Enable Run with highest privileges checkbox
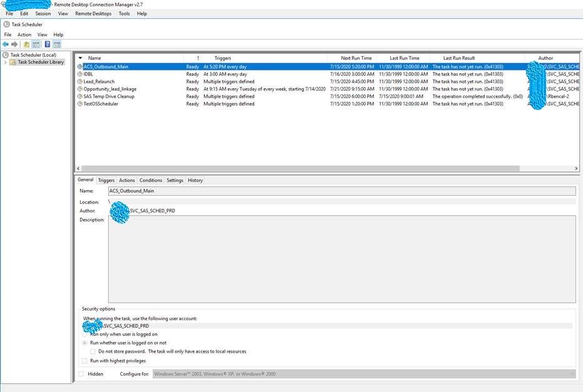583x392 pixels. (x=85, y=361)
